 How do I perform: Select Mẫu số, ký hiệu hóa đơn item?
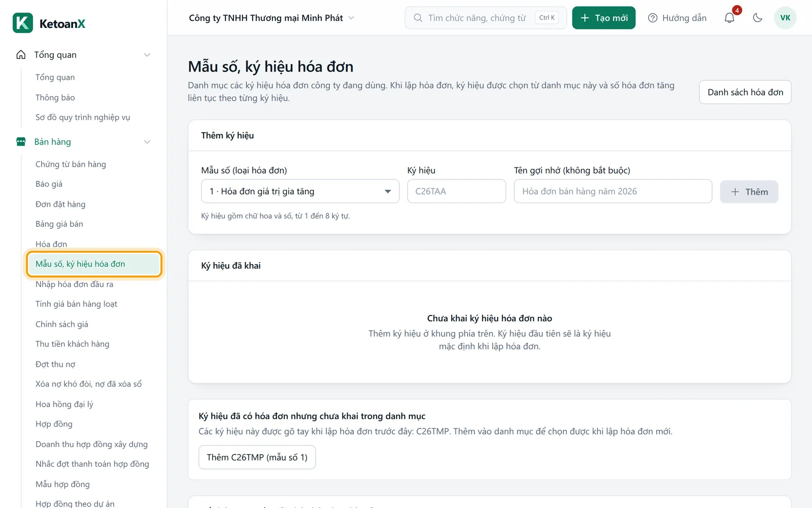94,264
